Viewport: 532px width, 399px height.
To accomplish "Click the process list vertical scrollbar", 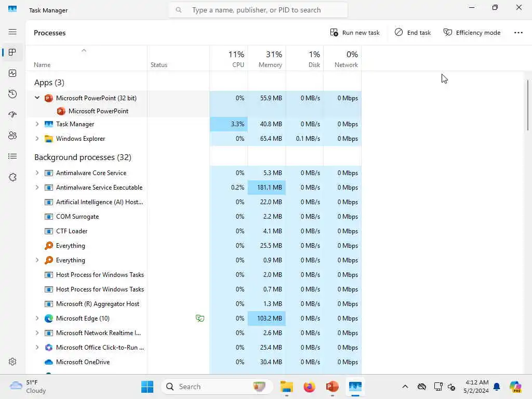I will (528, 105).
